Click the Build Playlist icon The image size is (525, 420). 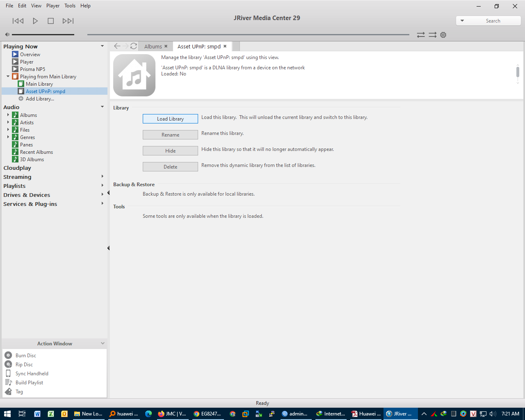pos(8,382)
